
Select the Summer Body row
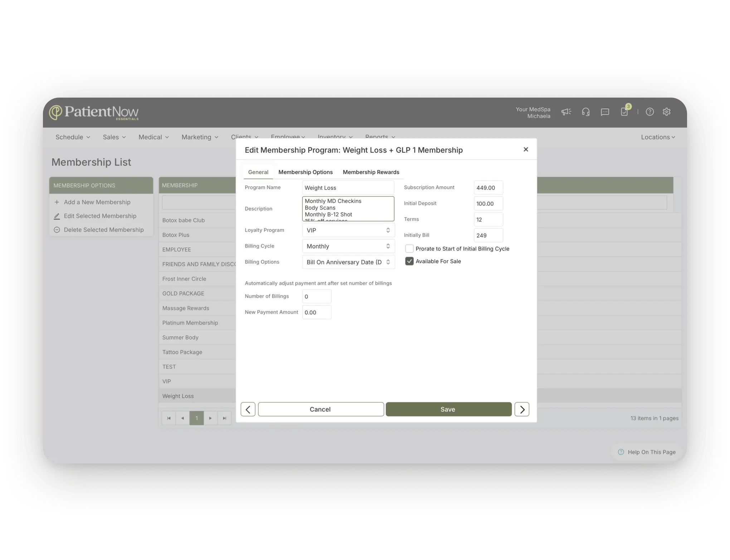197,338
